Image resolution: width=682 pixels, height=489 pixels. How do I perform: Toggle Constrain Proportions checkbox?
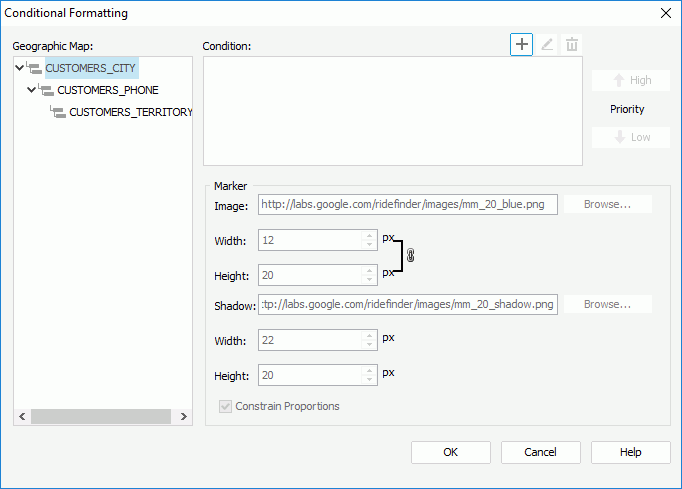pyautogui.click(x=225, y=406)
